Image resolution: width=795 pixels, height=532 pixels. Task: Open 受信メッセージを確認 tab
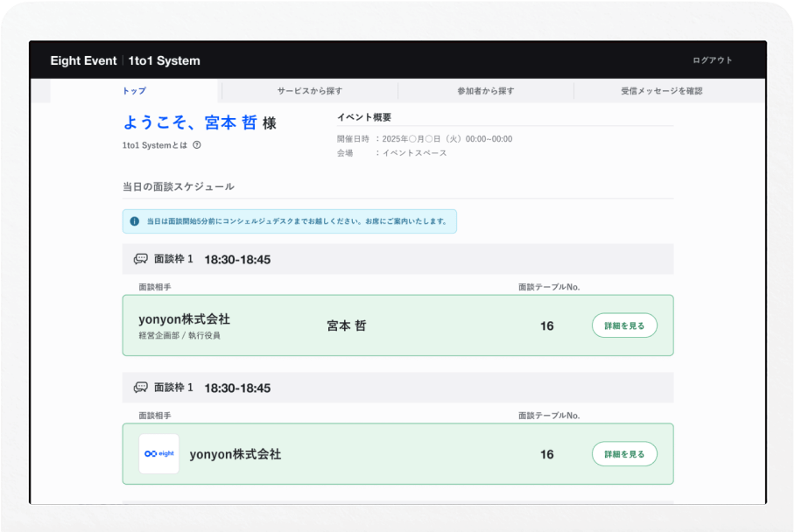[662, 91]
